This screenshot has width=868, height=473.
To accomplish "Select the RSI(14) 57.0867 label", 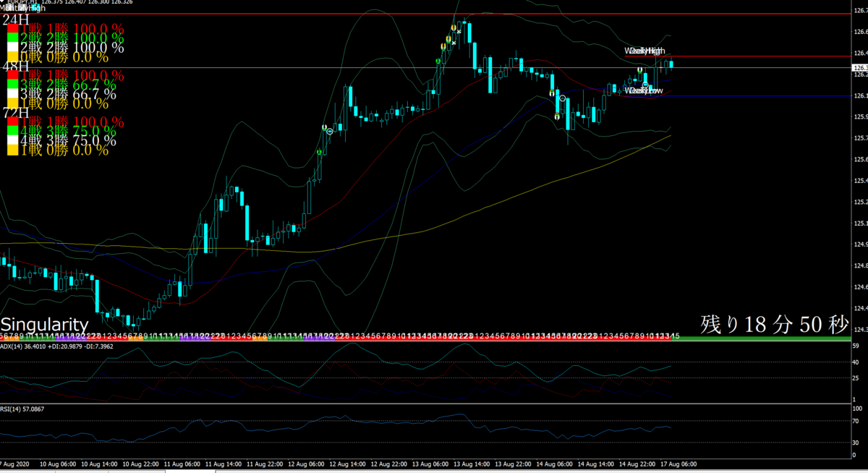I will pos(22,408).
